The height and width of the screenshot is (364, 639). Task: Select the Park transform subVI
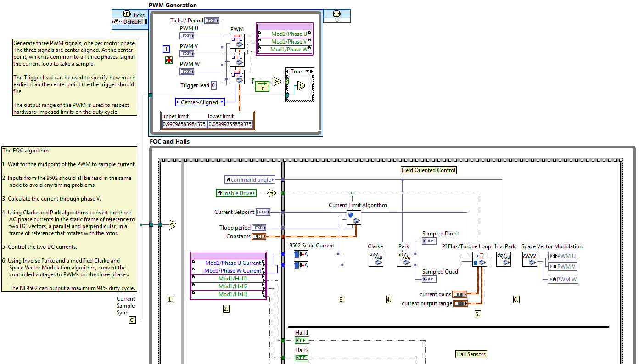click(404, 259)
